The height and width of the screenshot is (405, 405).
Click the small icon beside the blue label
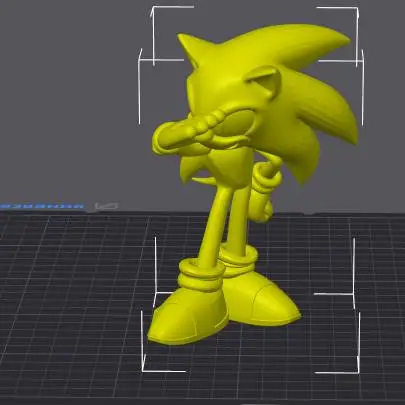click(106, 206)
